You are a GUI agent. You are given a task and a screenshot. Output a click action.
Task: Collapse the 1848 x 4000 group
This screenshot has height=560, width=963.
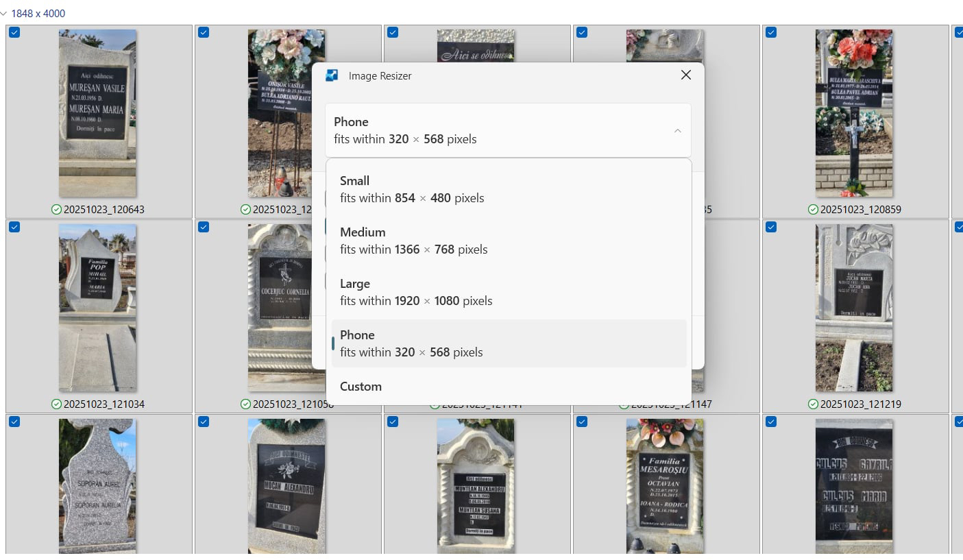4,14
